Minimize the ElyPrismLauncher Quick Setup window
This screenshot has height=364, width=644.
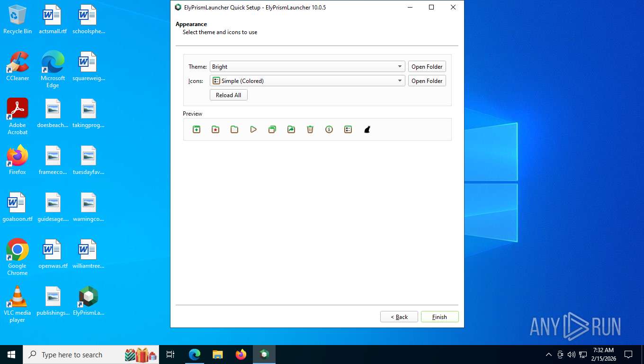[410, 7]
